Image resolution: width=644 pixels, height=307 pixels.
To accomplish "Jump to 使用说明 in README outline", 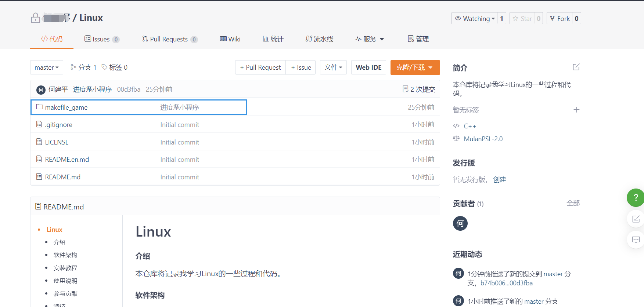I will pos(65,281).
